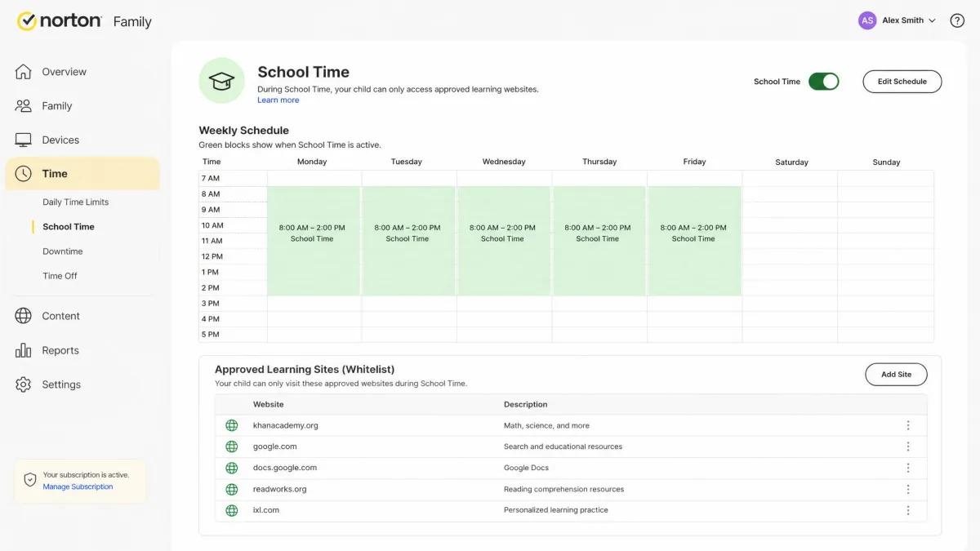Click the Norton checkmark logo
Viewport: 980px width, 551px height.
click(27, 21)
